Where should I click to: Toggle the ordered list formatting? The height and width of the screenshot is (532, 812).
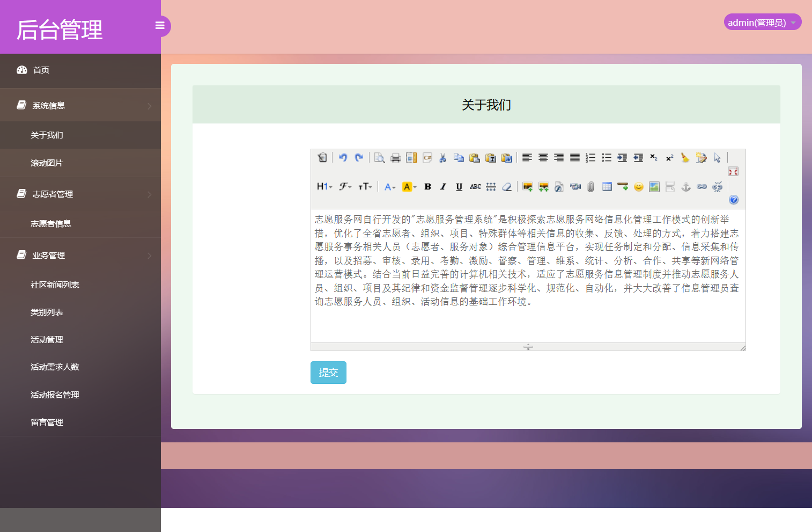[590, 157]
